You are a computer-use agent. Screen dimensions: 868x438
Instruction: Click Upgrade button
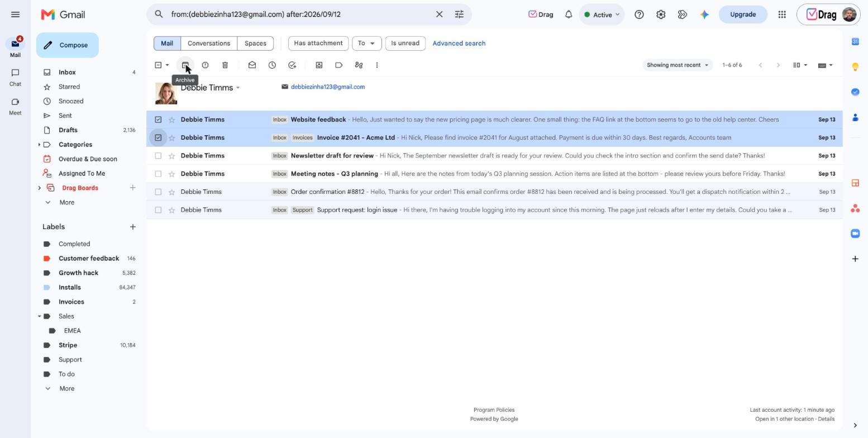(743, 15)
